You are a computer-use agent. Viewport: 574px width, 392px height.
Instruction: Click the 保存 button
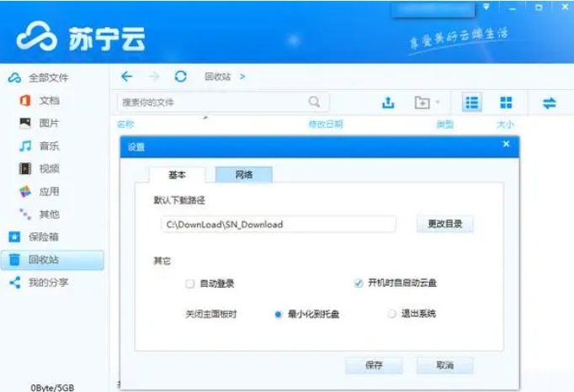[x=374, y=365]
